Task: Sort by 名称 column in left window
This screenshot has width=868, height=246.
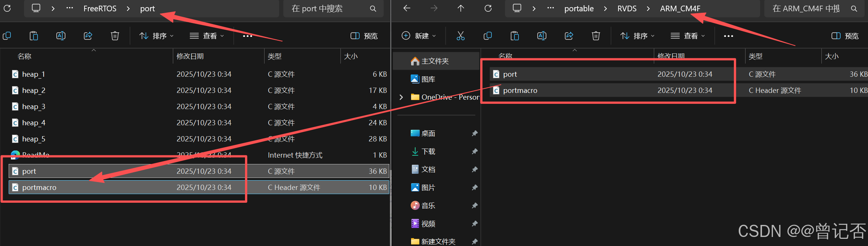Action: click(24, 56)
